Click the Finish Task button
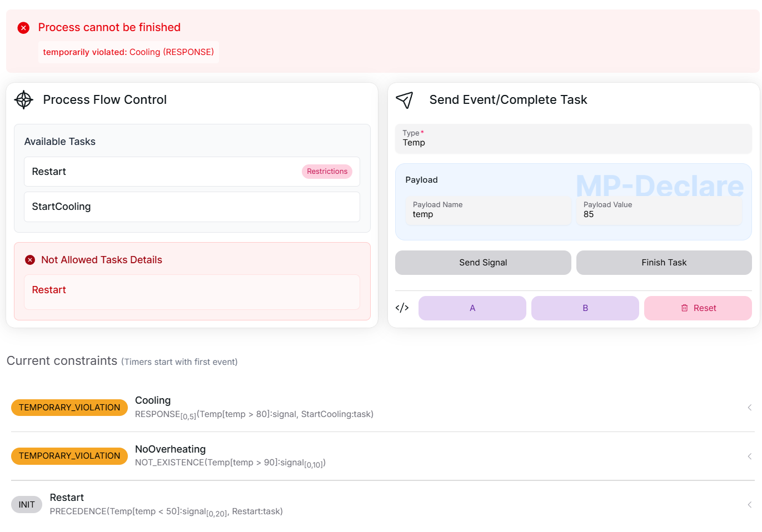Viewport: 762px width, 532px height. point(664,263)
